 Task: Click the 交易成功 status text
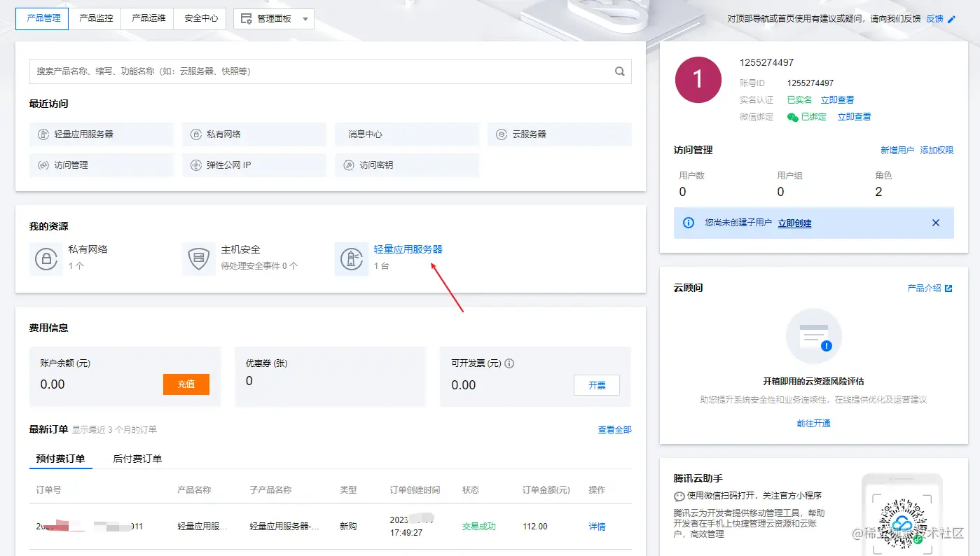[479, 526]
